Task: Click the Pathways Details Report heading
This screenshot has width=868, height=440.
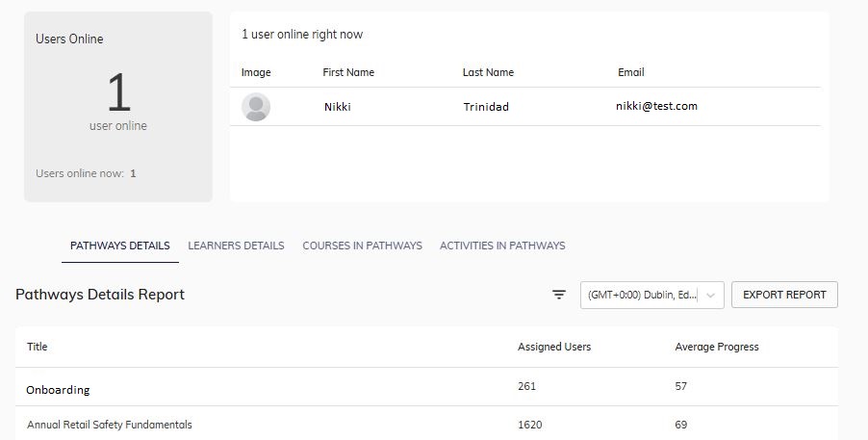Action: (100, 295)
